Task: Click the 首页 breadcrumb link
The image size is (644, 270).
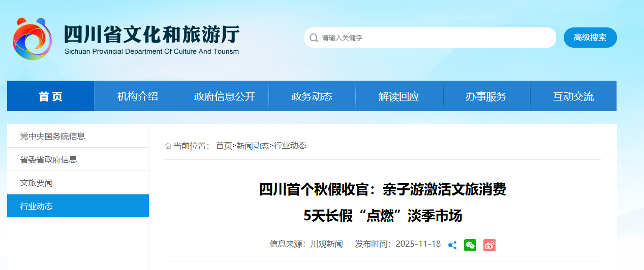Action: coord(224,146)
